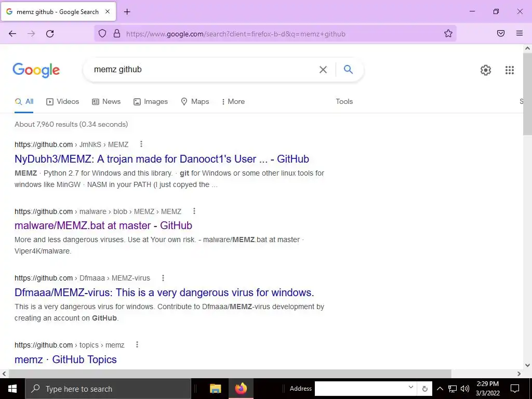Click the Windows taskbar search box
This screenshot has height=399, width=532.
(x=108, y=389)
